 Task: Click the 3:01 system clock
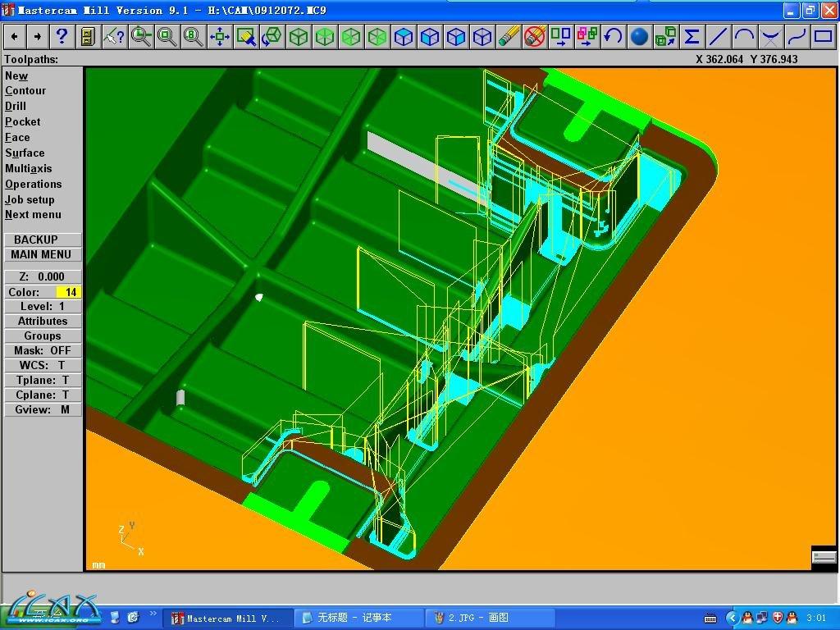point(816,619)
